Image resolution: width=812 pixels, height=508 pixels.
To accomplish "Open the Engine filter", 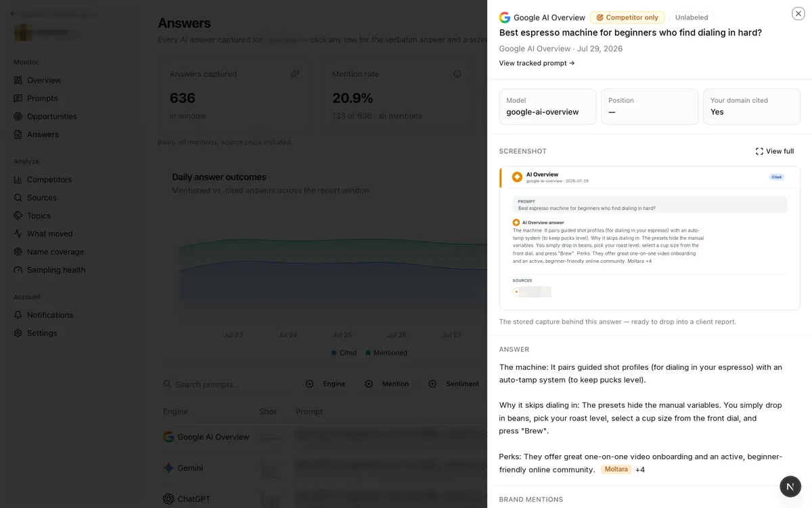I will 326,384.
